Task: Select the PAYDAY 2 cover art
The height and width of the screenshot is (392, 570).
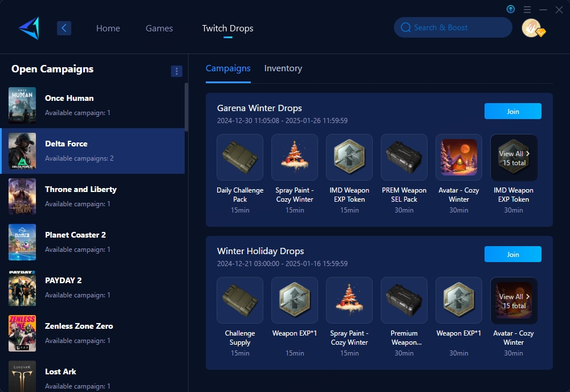Action: 22,288
